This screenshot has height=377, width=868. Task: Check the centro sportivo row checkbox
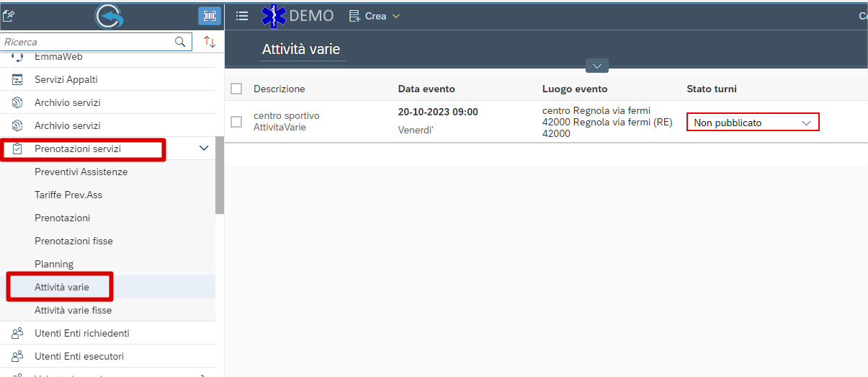click(x=236, y=122)
